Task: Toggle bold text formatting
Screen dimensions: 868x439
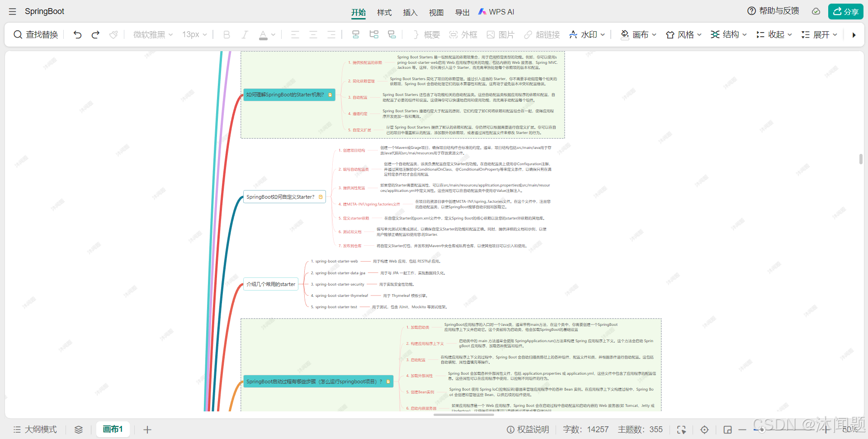Action: 226,34
